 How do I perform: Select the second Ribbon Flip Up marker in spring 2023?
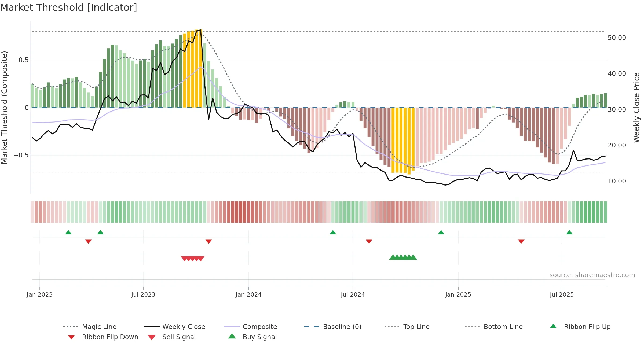pyautogui.click(x=100, y=232)
